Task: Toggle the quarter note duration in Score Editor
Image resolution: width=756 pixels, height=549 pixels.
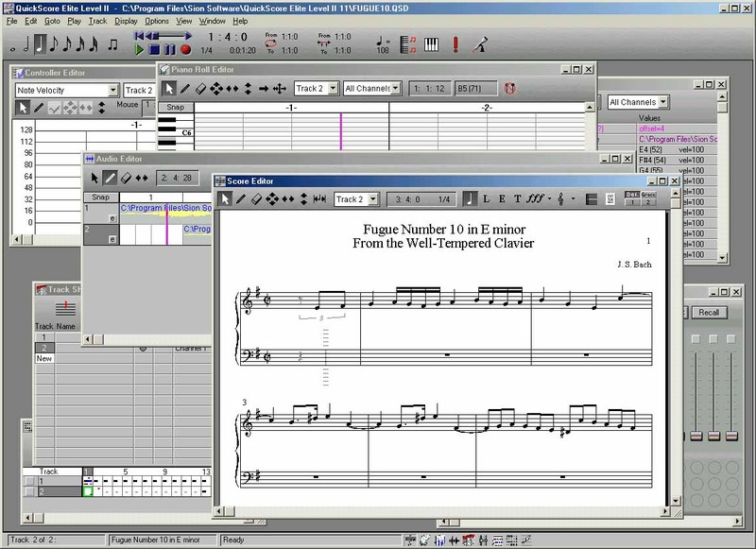Action: (470, 199)
